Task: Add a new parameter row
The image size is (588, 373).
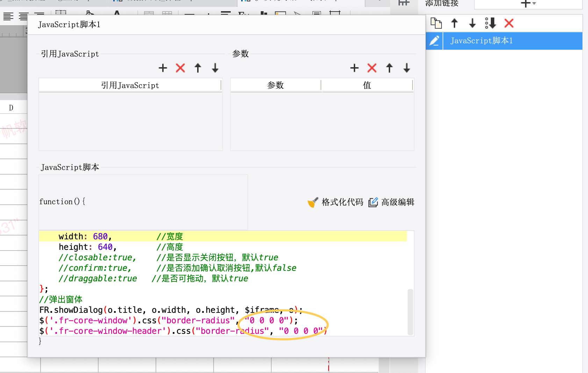Action: 354,68
